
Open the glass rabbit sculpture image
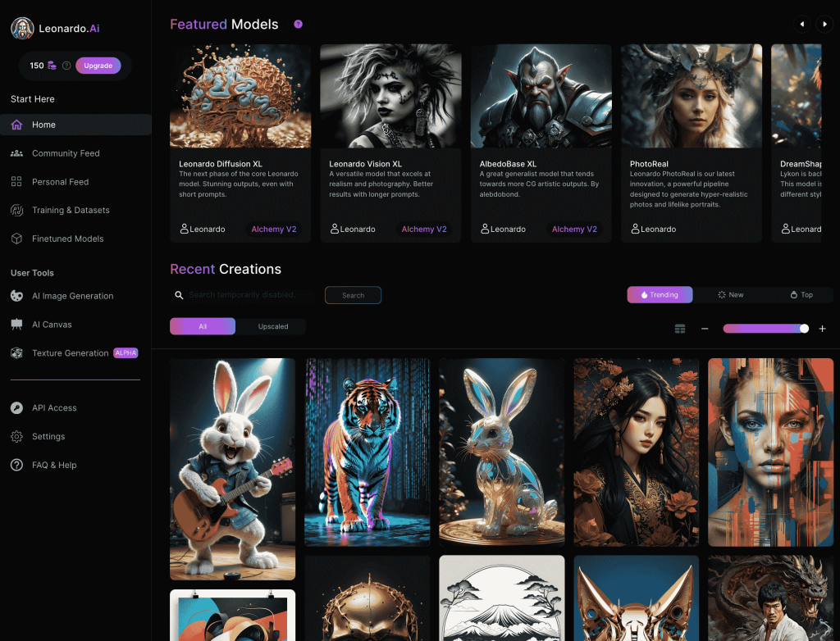point(502,452)
